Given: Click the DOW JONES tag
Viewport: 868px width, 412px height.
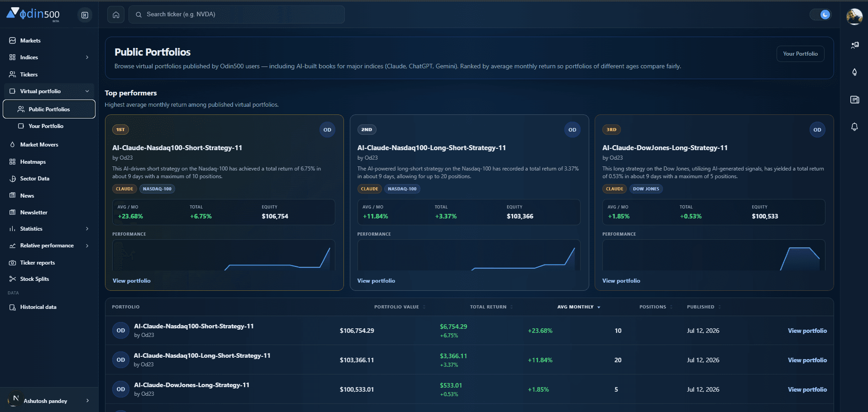Looking at the screenshot, I should tap(646, 189).
